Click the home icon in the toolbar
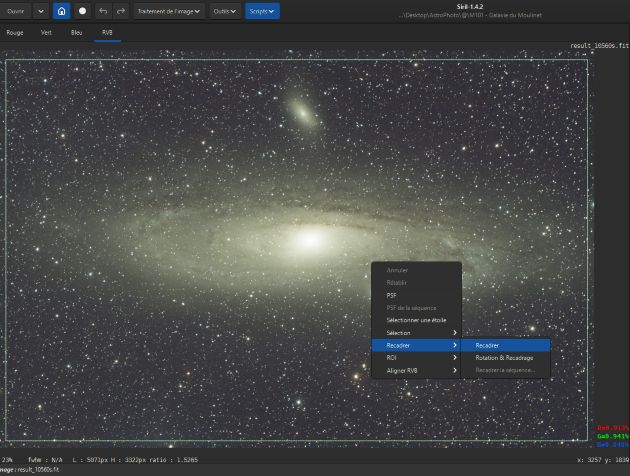This screenshot has height=476, width=630. [62, 11]
